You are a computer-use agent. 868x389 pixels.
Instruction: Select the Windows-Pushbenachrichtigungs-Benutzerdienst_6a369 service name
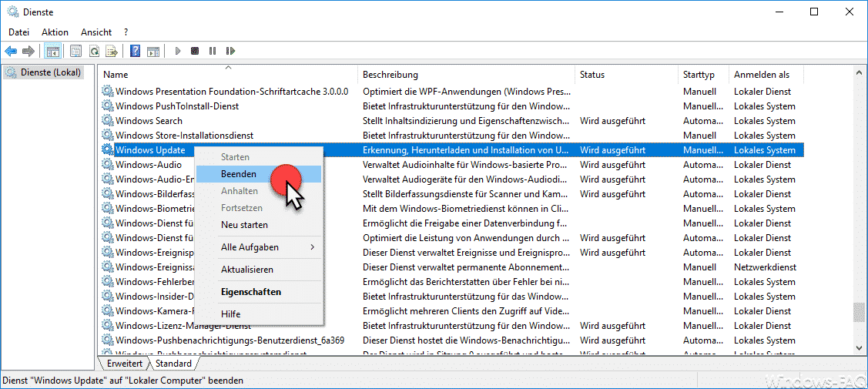click(x=230, y=340)
